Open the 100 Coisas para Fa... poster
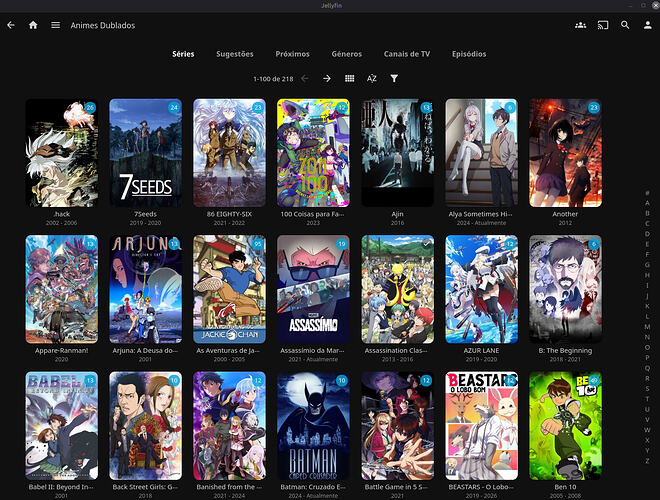This screenshot has height=500, width=660. click(x=313, y=153)
